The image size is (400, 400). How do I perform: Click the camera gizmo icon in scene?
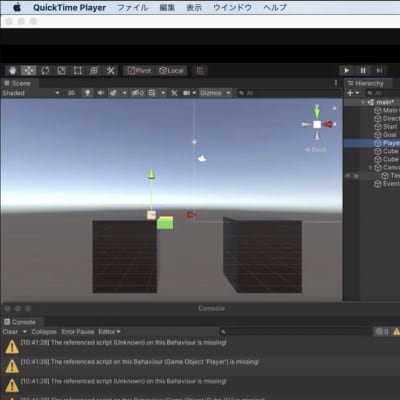click(x=202, y=159)
